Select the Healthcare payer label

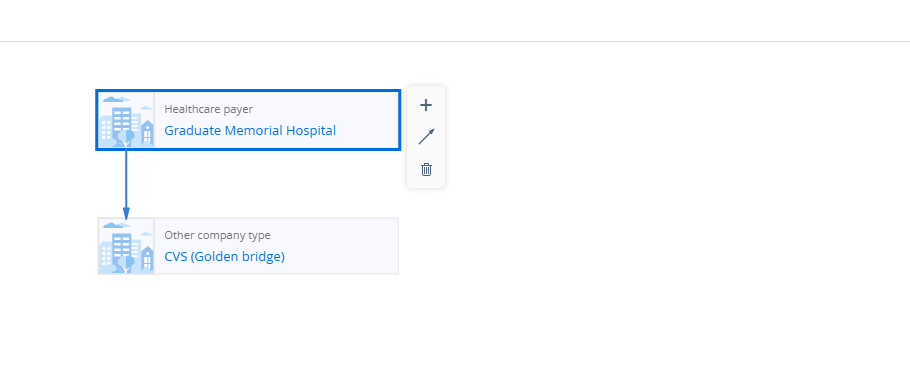click(208, 109)
